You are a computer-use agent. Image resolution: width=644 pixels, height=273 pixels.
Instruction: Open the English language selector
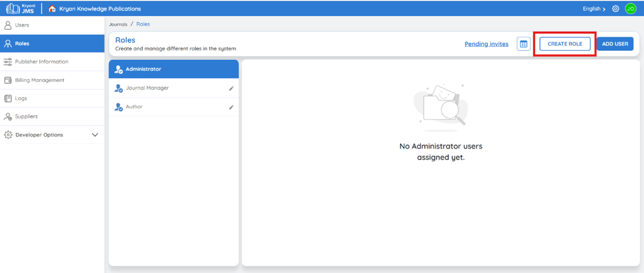coord(594,9)
